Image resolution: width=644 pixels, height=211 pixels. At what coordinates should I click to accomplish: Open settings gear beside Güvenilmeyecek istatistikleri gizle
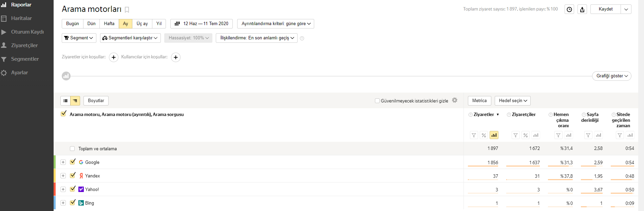point(455,100)
